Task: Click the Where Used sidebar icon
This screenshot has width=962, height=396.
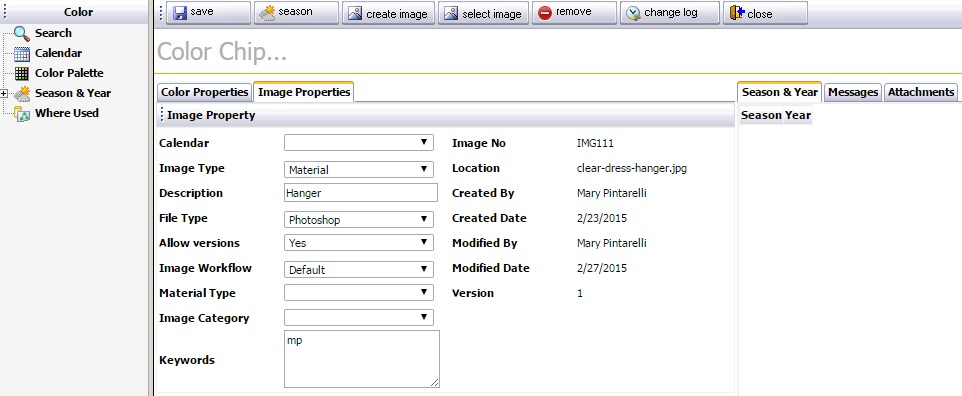Action: click(x=21, y=114)
